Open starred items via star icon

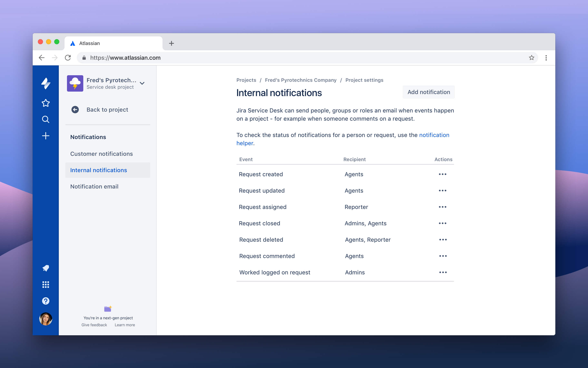pyautogui.click(x=46, y=103)
